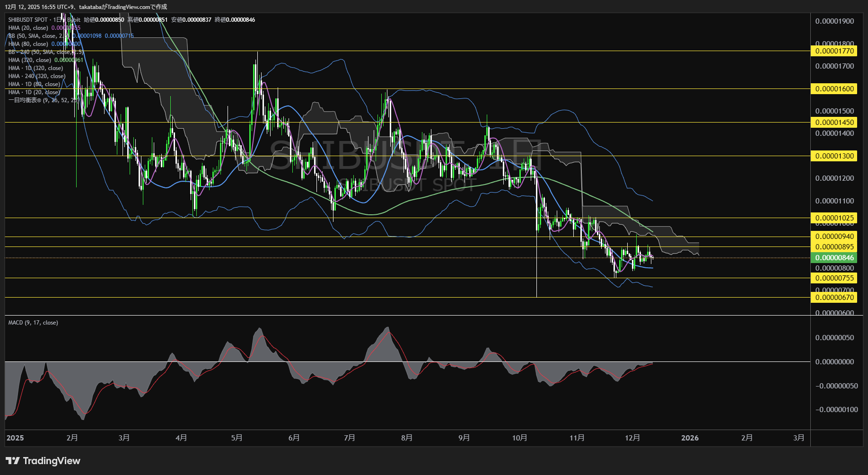Select the HMA (320, close) legend with green value
The image size is (868, 475).
30,60
